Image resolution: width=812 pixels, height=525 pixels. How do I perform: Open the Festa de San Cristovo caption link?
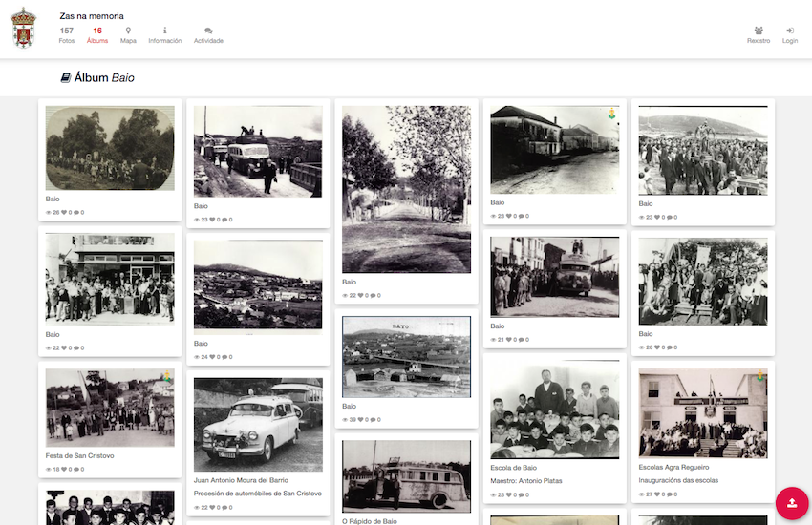click(80, 455)
